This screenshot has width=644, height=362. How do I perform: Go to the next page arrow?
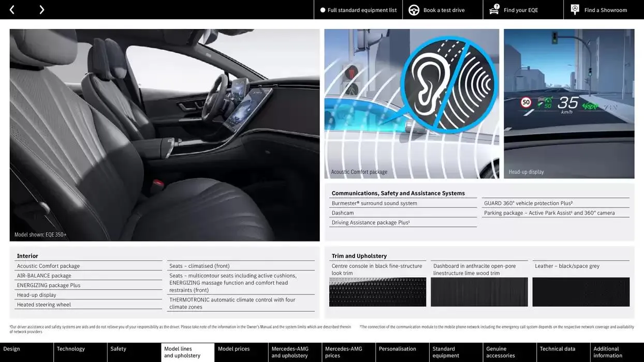pyautogui.click(x=42, y=10)
